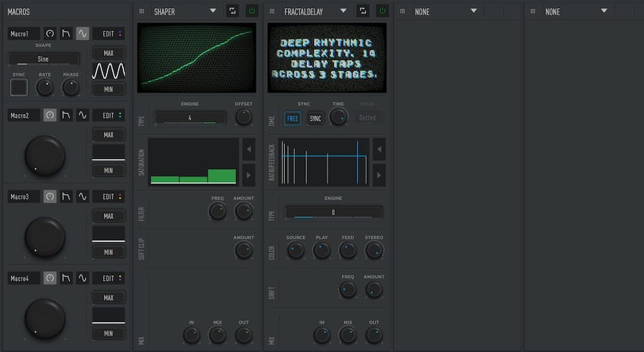644x352 pixels.
Task: Click the Shaper randomize/swap icon
Action: [232, 11]
